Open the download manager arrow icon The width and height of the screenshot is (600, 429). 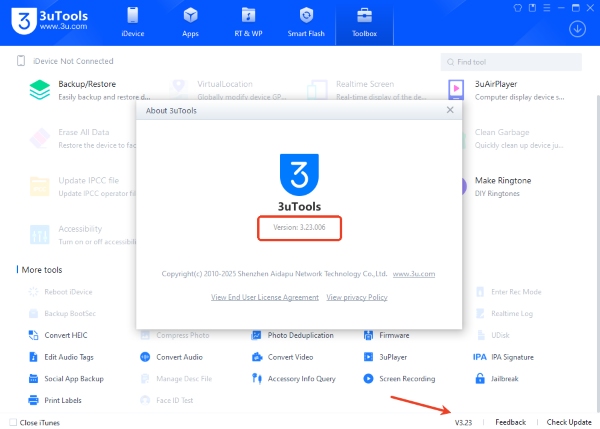(577, 29)
